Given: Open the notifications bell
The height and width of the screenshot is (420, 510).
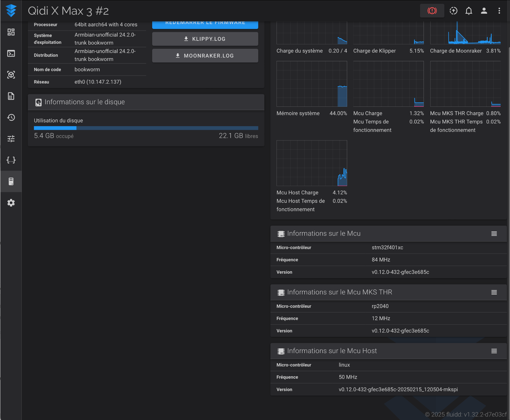Looking at the screenshot, I should coord(469,11).
